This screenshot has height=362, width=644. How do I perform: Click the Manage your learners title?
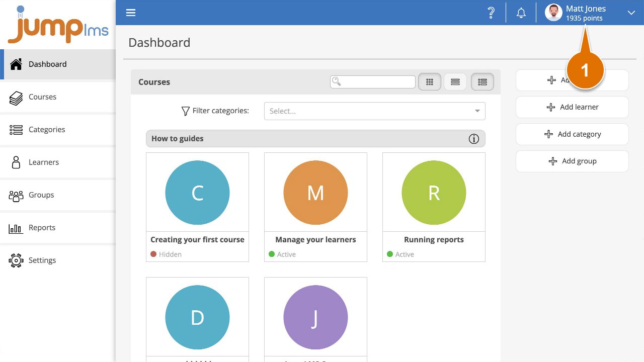tap(315, 240)
